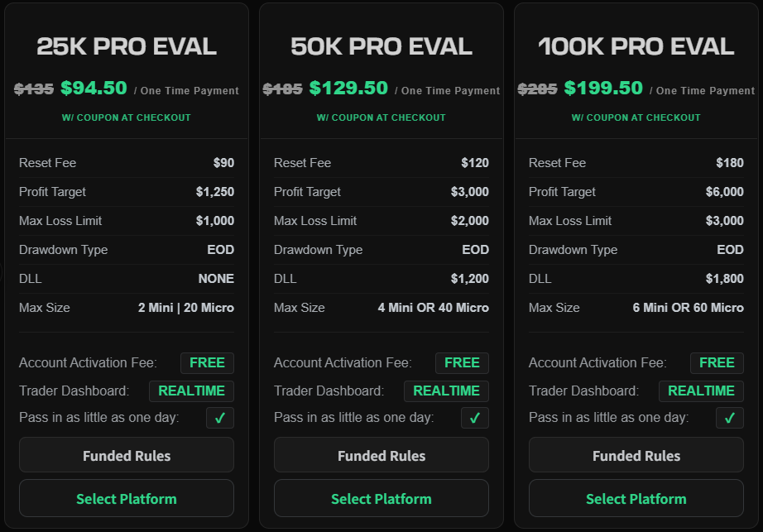Click REALTIME badge in the 100K card
763x532 pixels.
[x=702, y=391]
